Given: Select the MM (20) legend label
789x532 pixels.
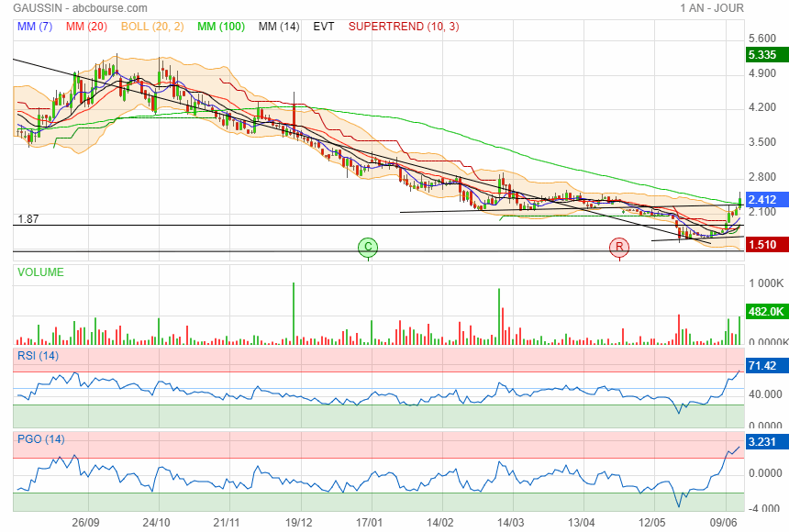Looking at the screenshot, I should pyautogui.click(x=86, y=27).
